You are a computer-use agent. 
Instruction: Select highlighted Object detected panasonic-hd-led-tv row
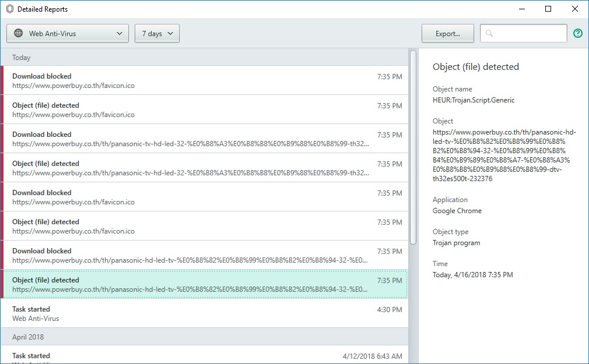[x=205, y=284]
